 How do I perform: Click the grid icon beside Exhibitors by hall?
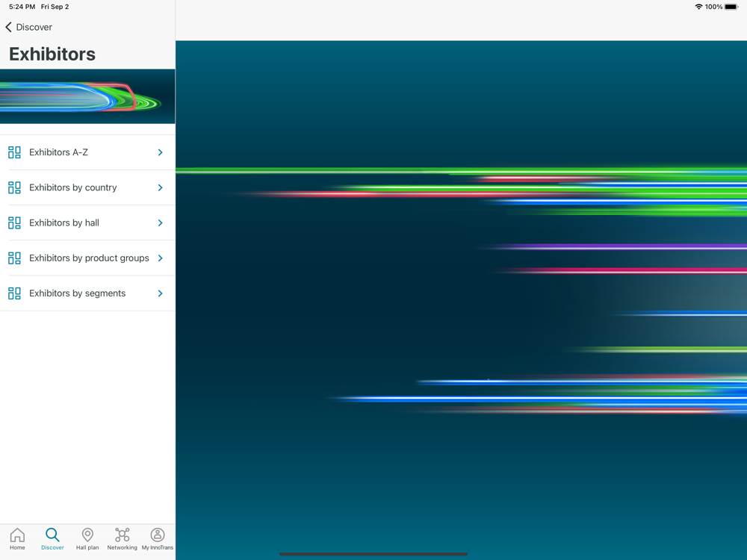[x=14, y=223]
